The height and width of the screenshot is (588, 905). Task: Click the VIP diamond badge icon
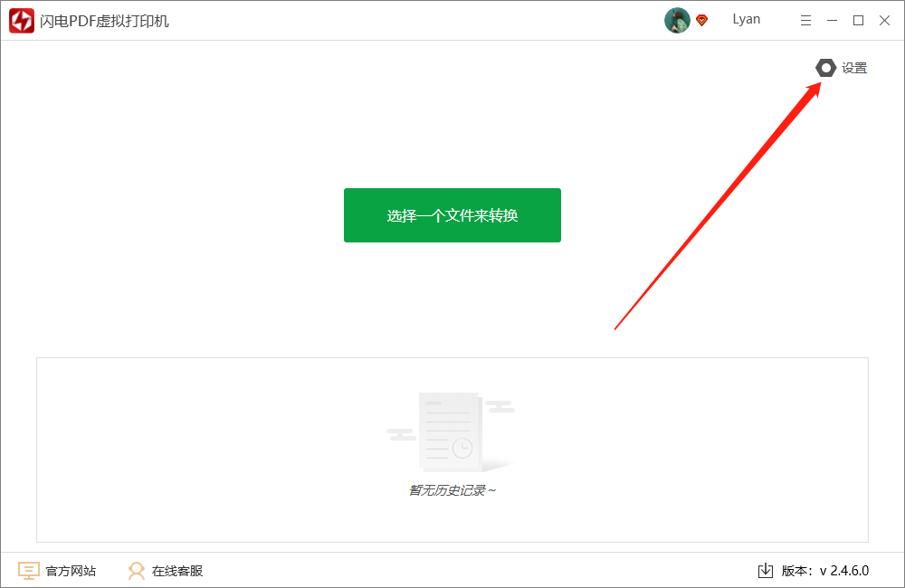pos(702,20)
